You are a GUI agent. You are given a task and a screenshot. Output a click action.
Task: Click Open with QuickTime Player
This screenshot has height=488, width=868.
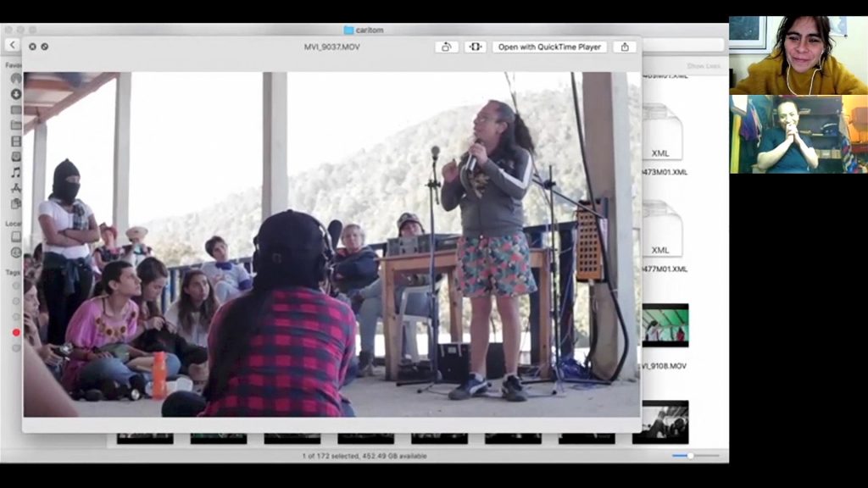pyautogui.click(x=549, y=47)
